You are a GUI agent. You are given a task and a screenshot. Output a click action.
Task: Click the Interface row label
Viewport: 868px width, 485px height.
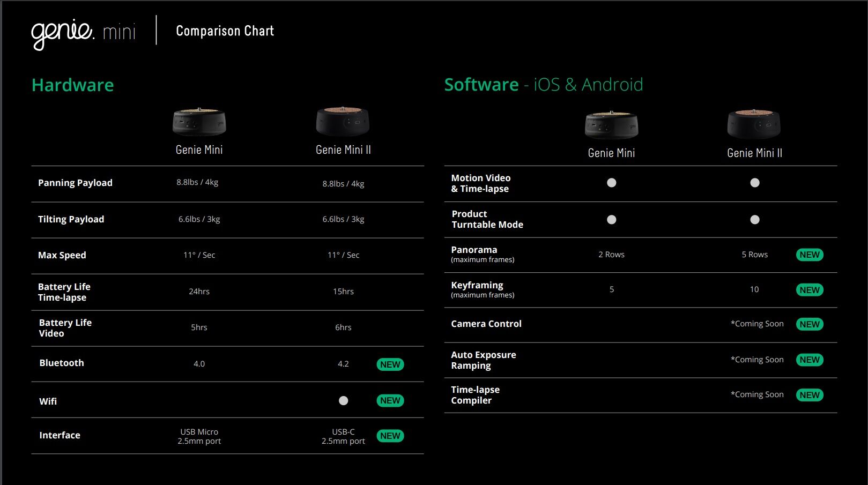60,435
